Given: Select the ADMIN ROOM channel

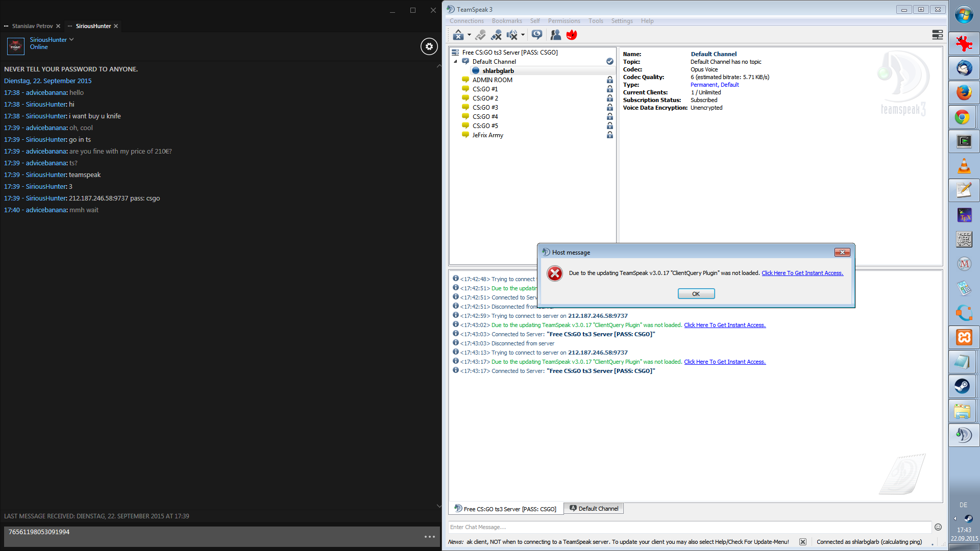Looking at the screenshot, I should coord(492,80).
